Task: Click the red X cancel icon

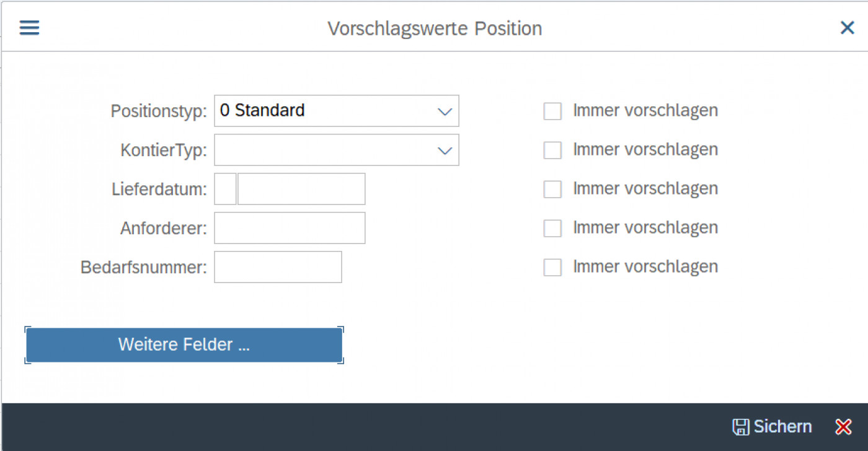Action: (843, 426)
